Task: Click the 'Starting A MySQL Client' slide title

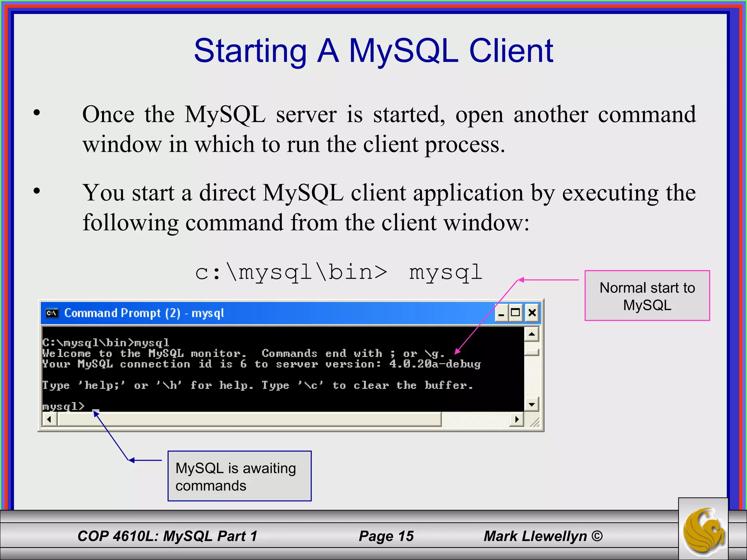Action: [x=373, y=51]
